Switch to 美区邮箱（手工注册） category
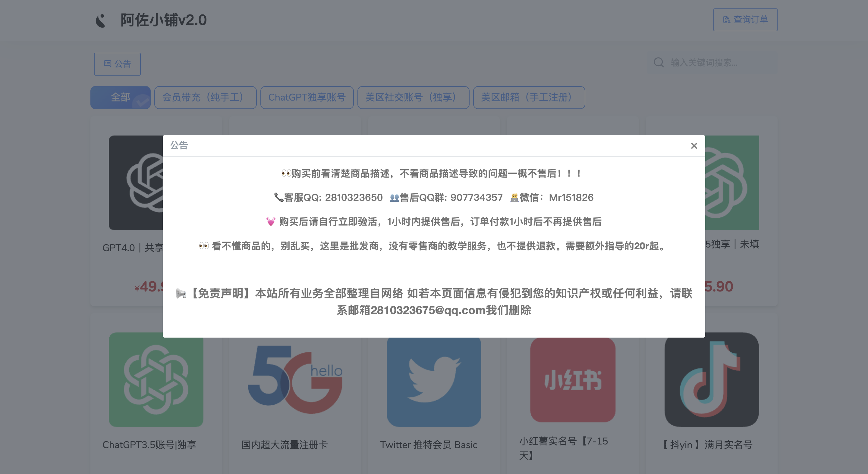Viewport: 868px width, 474px height. pyautogui.click(x=529, y=98)
